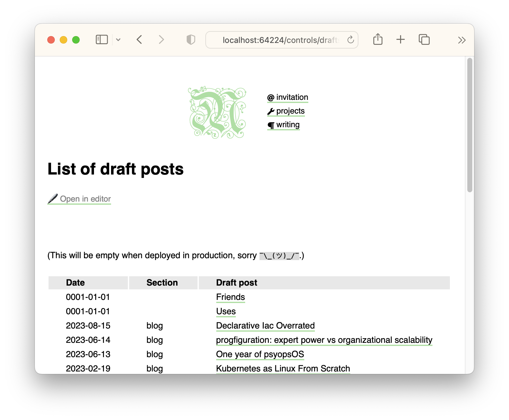The width and height of the screenshot is (509, 420).
Task: Open the Uses draft post
Action: pos(226,311)
